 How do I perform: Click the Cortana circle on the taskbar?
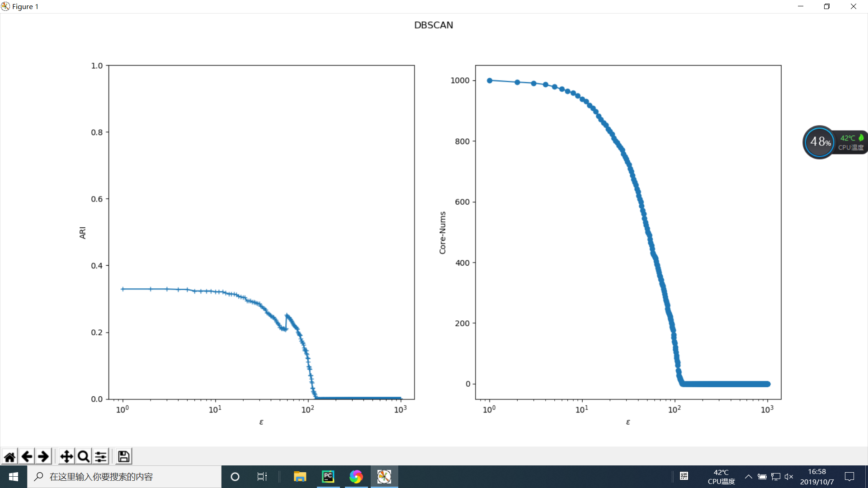[x=235, y=476]
